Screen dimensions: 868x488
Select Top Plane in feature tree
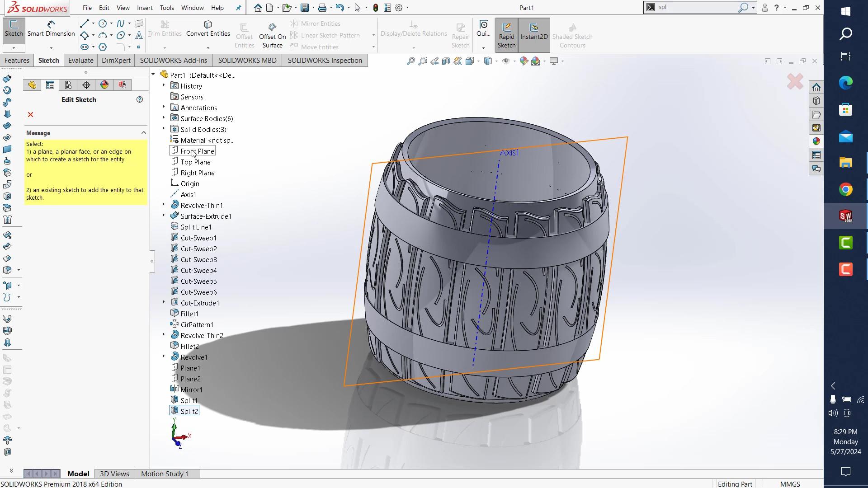coord(195,162)
